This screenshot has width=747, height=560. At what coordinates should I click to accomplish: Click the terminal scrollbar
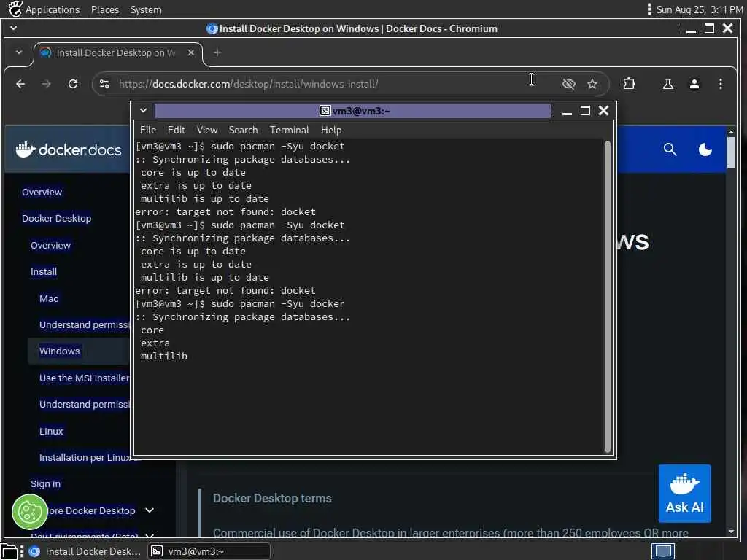tap(608, 296)
